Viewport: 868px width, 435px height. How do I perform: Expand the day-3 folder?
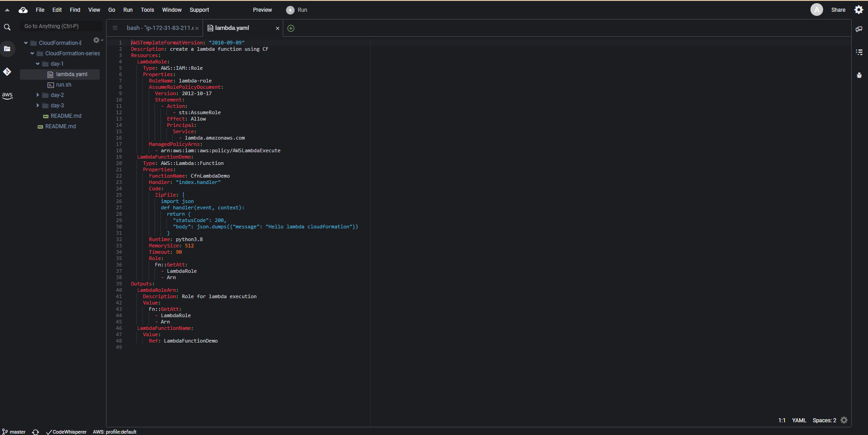click(x=38, y=106)
